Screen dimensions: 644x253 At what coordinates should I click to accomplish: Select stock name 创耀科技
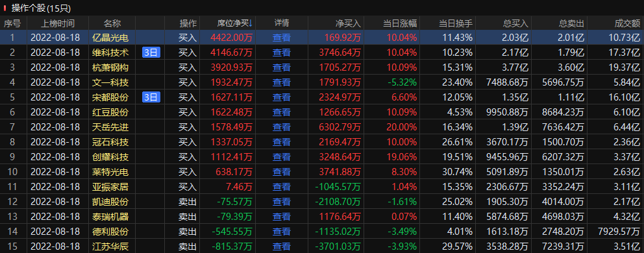click(110, 157)
